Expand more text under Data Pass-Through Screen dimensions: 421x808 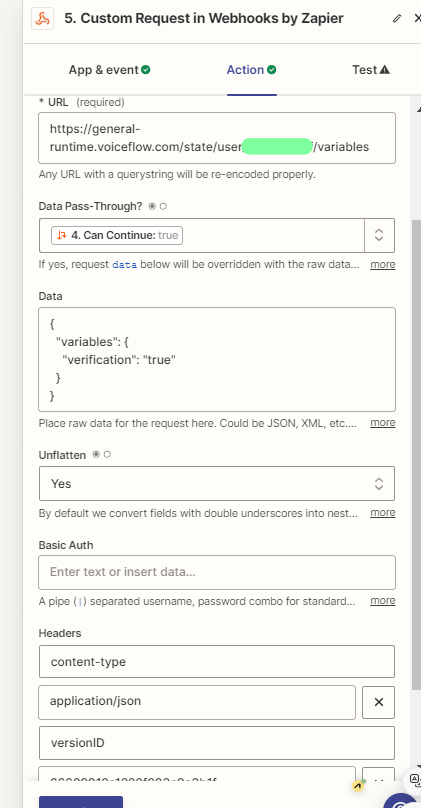pyautogui.click(x=383, y=264)
